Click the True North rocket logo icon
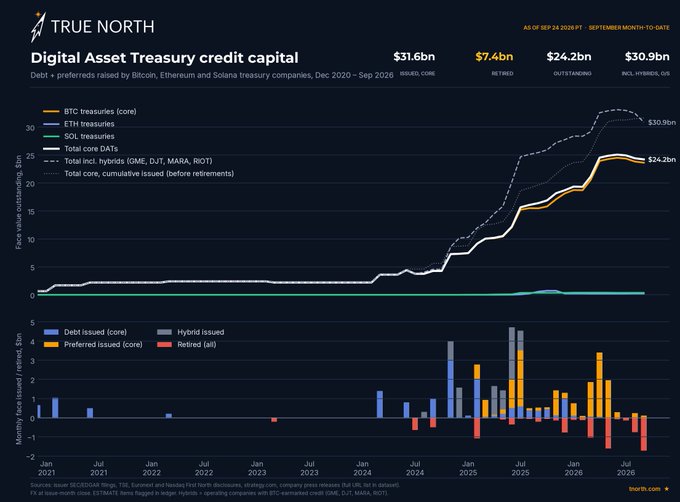Screen dimensions: 680x502 click(x=38, y=27)
